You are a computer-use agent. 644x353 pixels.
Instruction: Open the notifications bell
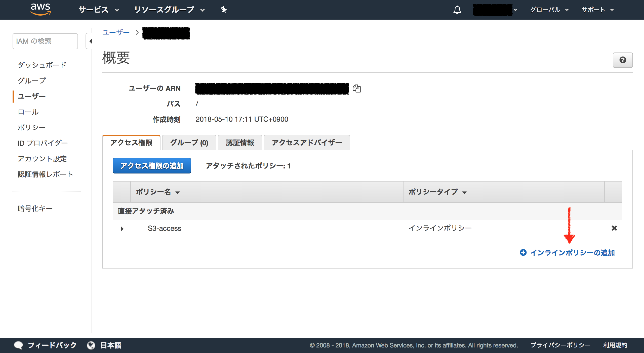tap(458, 10)
